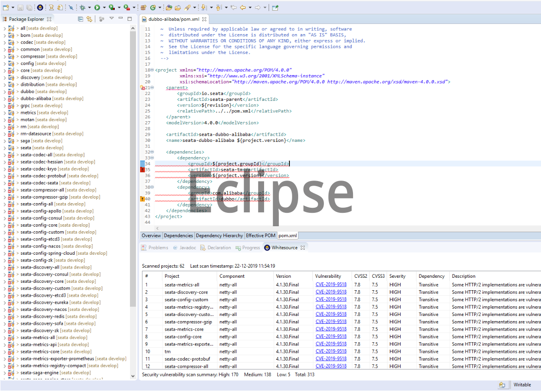
Task: Click the Back navigation arrow
Action: pyautogui.click(x=243, y=7)
